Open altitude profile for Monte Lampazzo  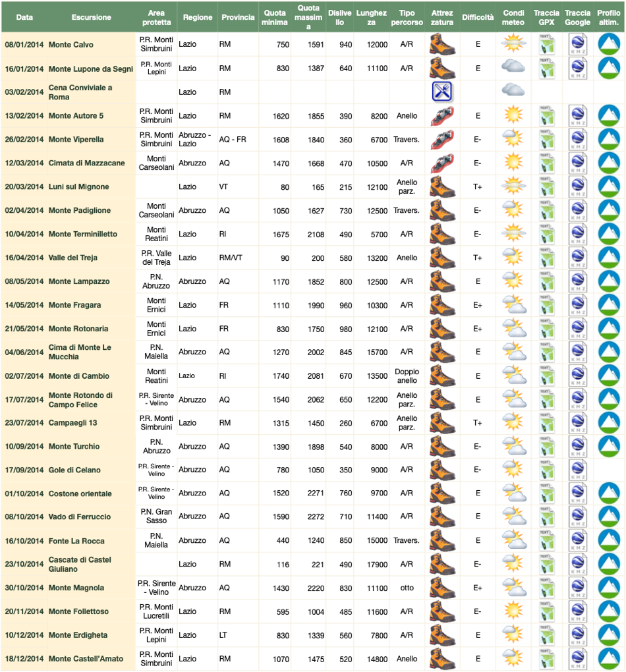point(609,281)
